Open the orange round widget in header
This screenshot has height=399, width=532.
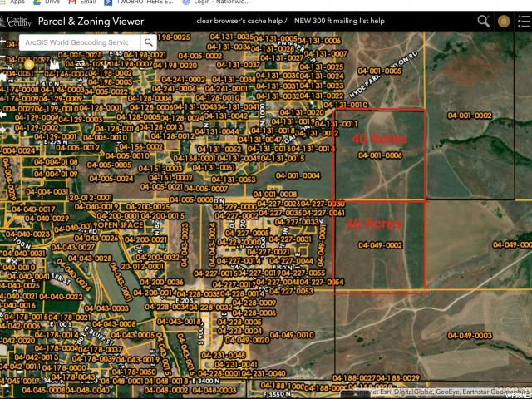(x=504, y=22)
